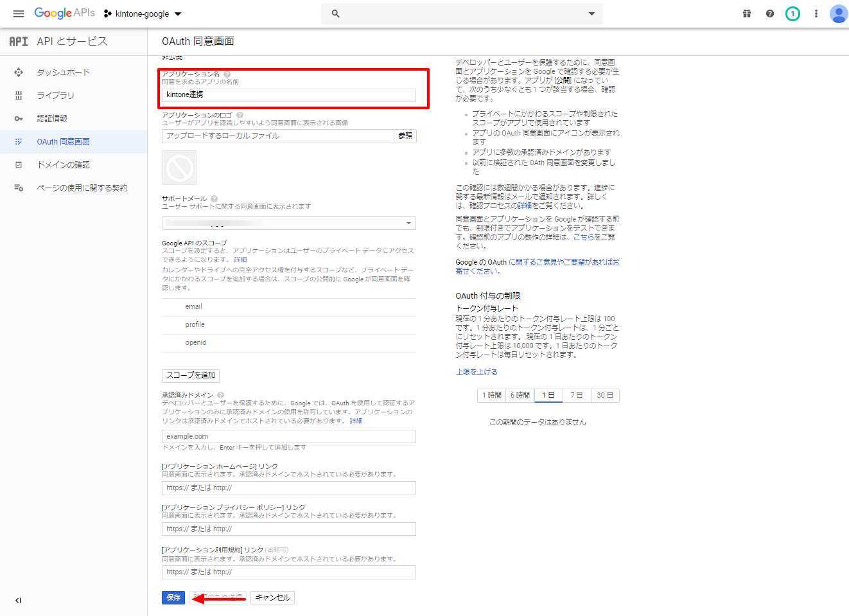Screen dimensions: 849x616
Task: Switch to the 1 日 range tab
Action: 548,395
